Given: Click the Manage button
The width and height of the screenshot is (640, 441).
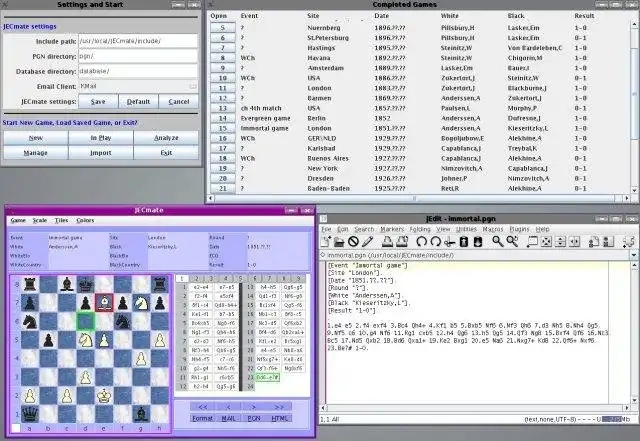Looking at the screenshot, I should [x=36, y=152].
